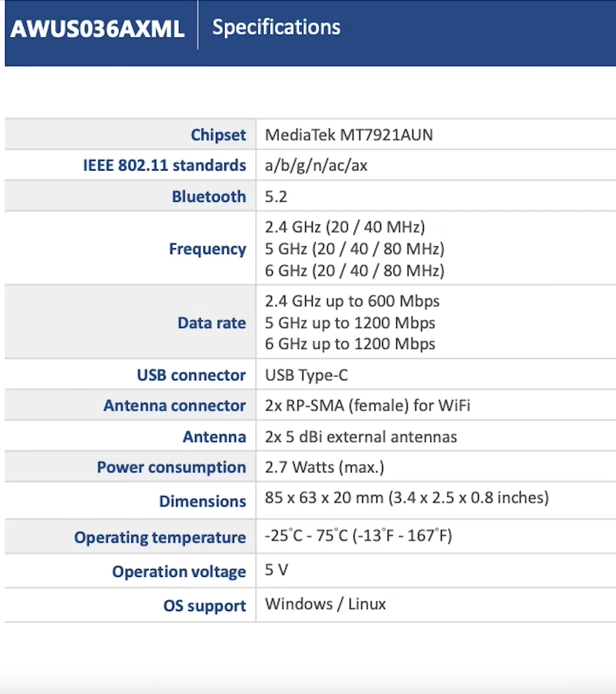Screen dimensions: 616x694
Task: Click the Frequency row label
Action: 207,249
